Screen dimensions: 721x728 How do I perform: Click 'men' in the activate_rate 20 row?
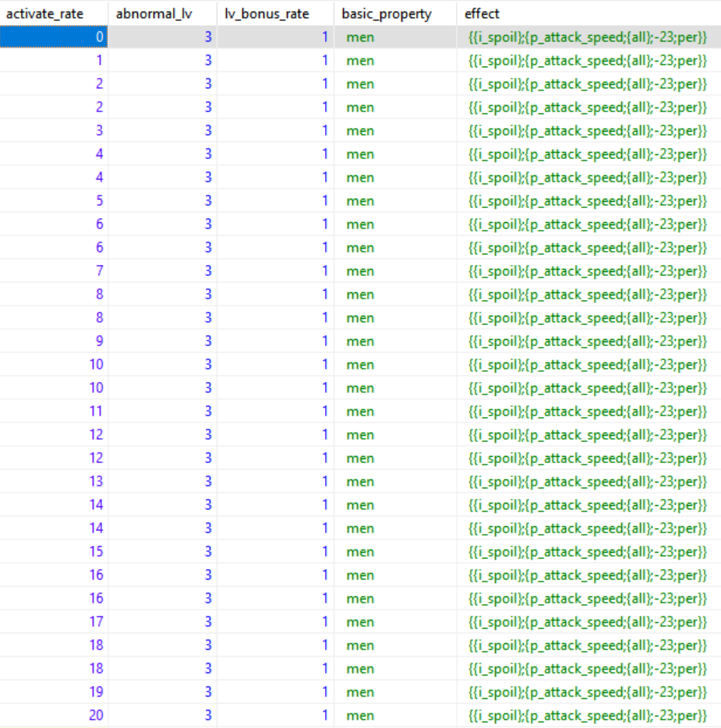(x=360, y=716)
